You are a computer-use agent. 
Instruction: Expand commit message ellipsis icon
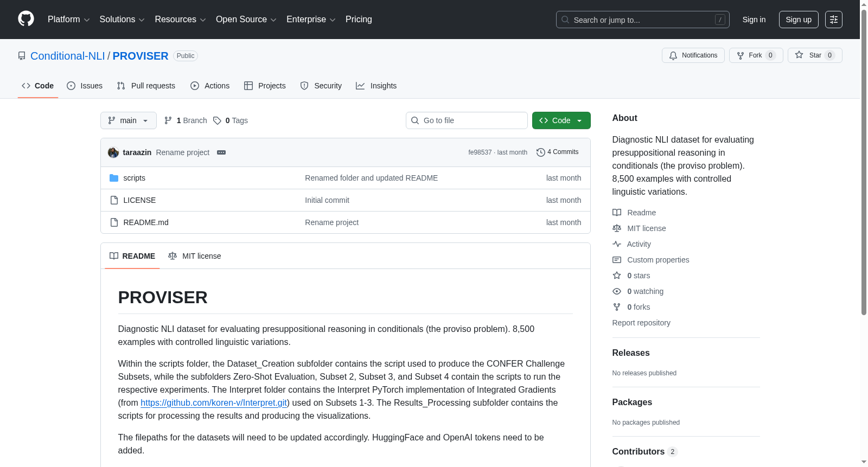221,152
